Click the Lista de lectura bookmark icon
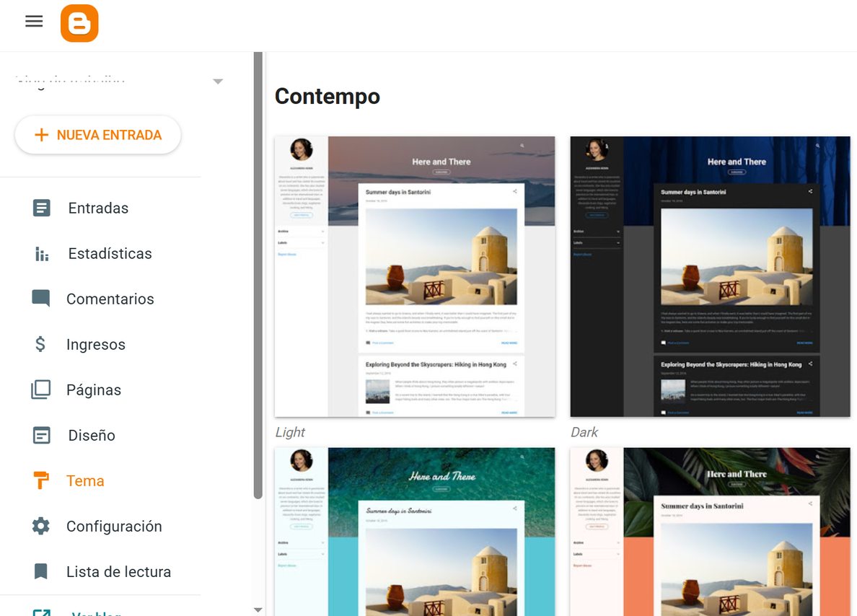Image resolution: width=857 pixels, height=616 pixels. (41, 571)
